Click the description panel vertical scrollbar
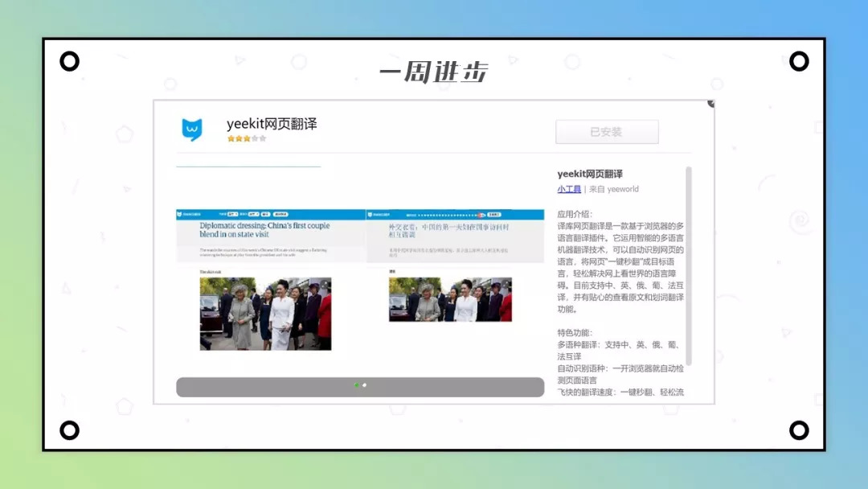Image resolution: width=868 pixels, height=489 pixels. coord(689,265)
